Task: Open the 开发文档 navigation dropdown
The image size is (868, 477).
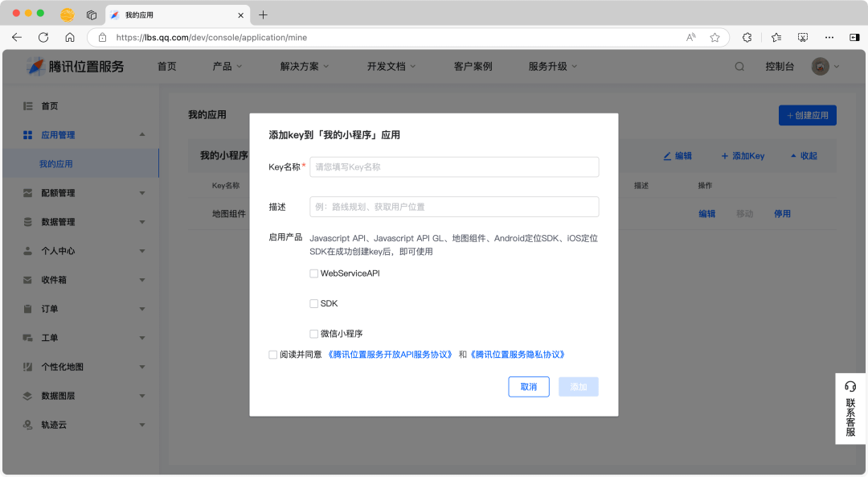Action: (x=391, y=67)
